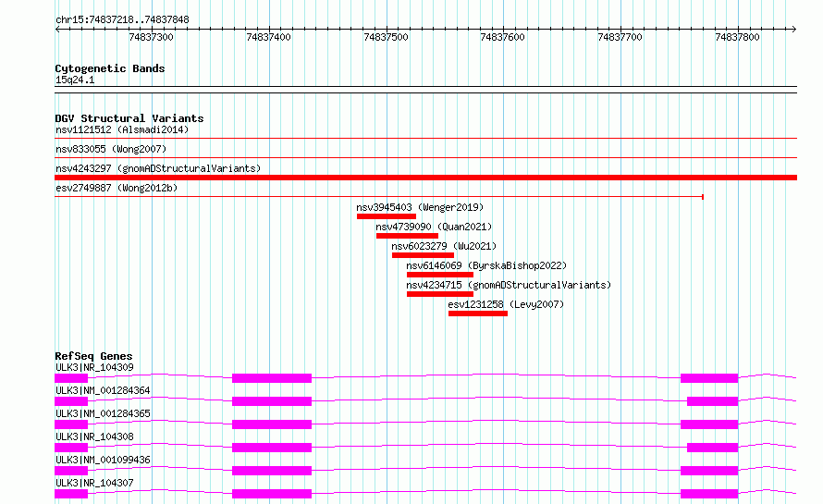Viewport: 823px width, 504px height.
Task: Select the RefSeq Genes track heading
Action: click(x=93, y=356)
